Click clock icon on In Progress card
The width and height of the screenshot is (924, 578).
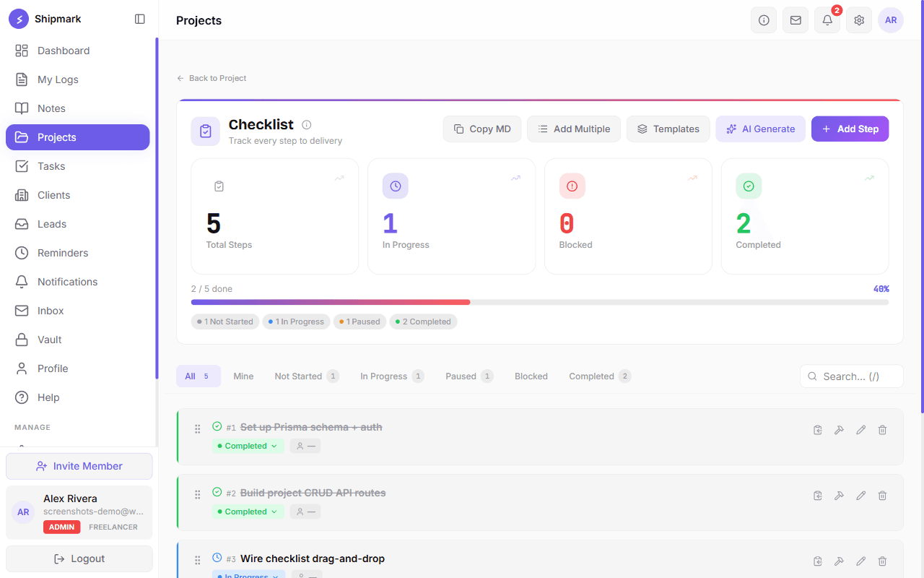(x=396, y=186)
